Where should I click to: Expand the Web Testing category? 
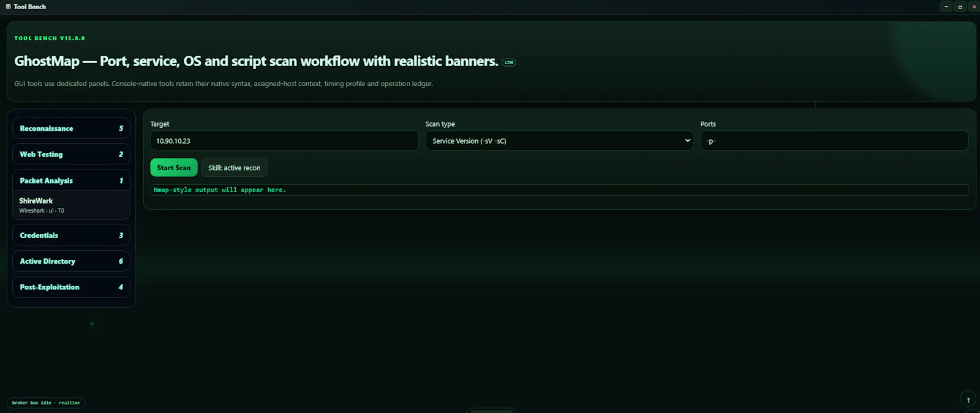(x=71, y=154)
